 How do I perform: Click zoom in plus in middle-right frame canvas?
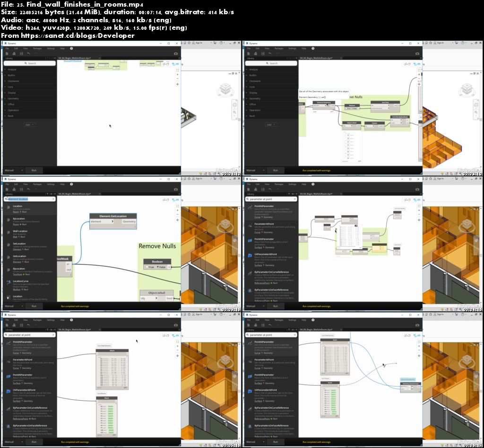tap(419, 210)
